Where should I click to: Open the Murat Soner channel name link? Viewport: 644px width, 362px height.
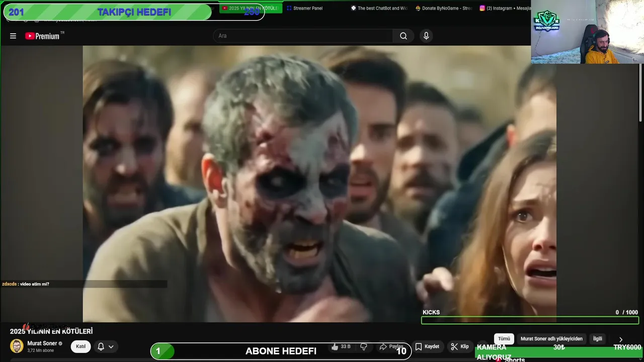[42, 343]
